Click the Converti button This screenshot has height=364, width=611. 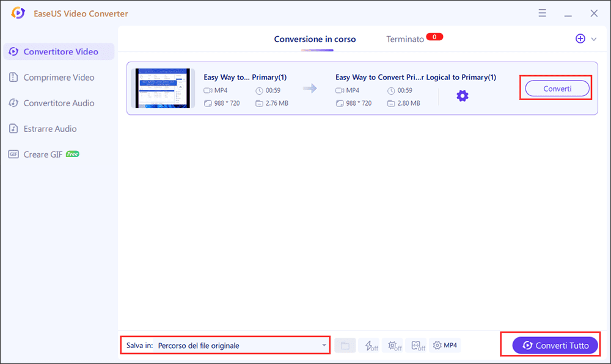pyautogui.click(x=557, y=89)
